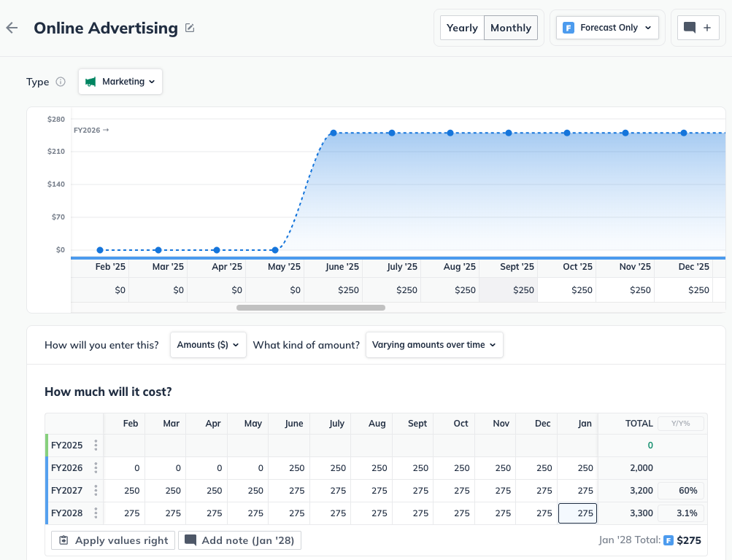
Task: Click the pencil icon to edit title
Action: click(x=190, y=28)
